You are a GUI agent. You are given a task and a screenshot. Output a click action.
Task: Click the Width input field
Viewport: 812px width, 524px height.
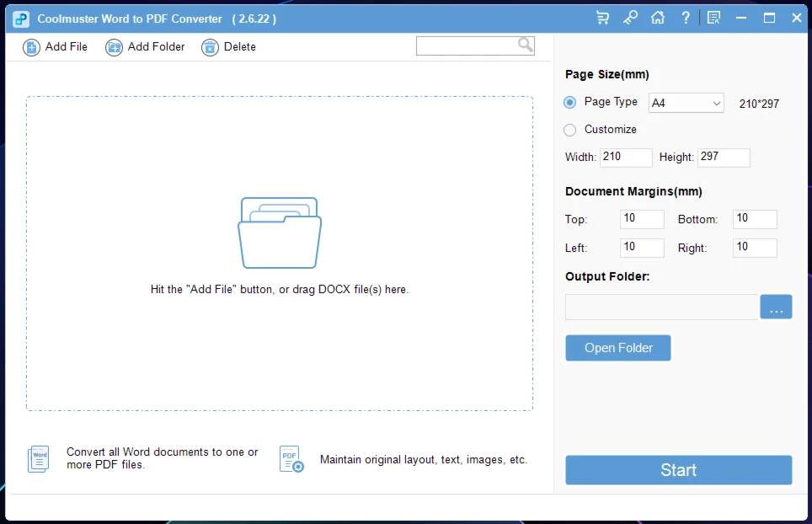[x=626, y=158]
